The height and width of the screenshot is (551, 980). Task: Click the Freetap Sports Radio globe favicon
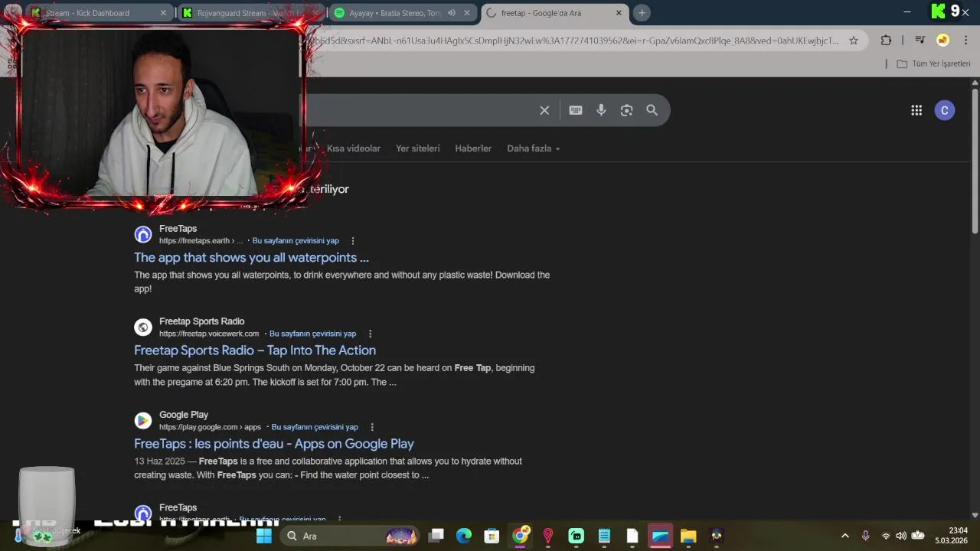click(x=143, y=328)
